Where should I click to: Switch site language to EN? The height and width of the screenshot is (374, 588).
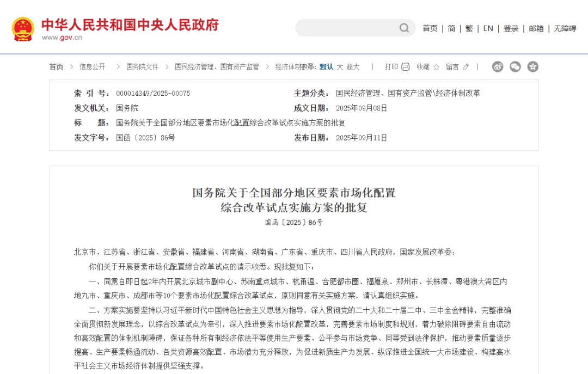point(488,28)
